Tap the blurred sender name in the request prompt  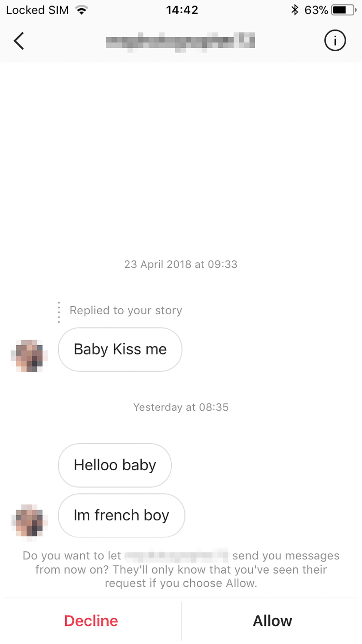tap(176, 556)
